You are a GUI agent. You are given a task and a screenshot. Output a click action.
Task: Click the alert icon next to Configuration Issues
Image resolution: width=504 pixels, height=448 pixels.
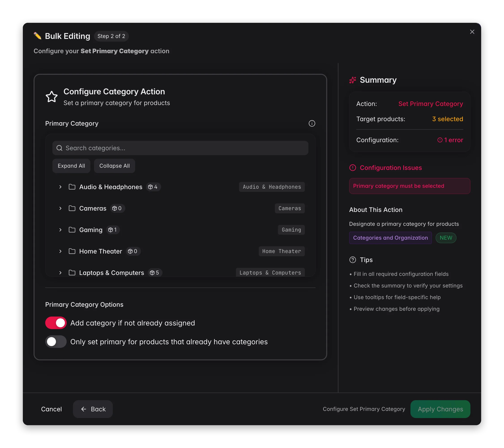[x=353, y=168]
